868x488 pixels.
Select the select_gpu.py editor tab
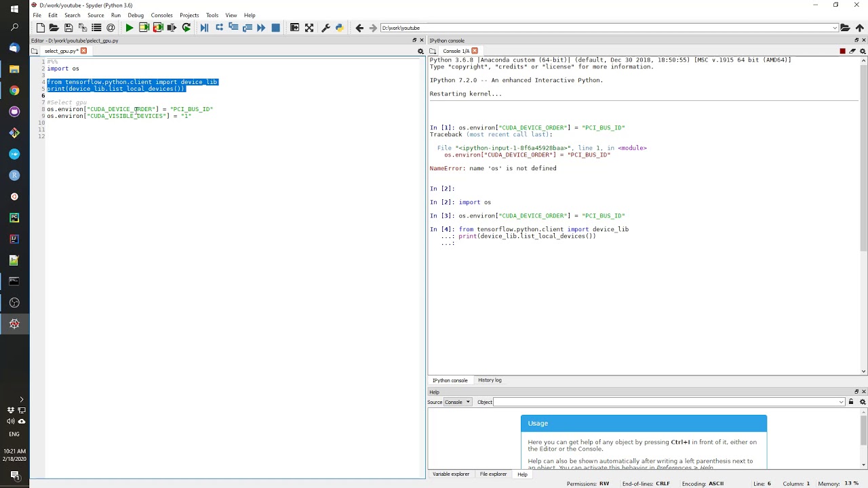tap(61, 51)
